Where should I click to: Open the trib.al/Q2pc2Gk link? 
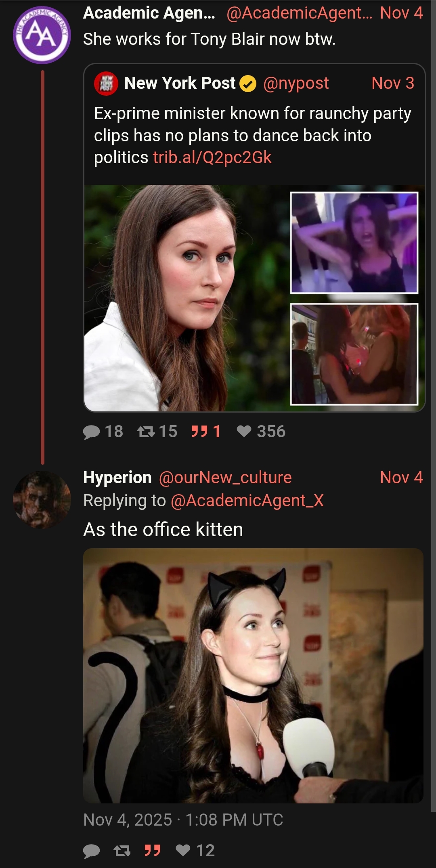click(212, 157)
